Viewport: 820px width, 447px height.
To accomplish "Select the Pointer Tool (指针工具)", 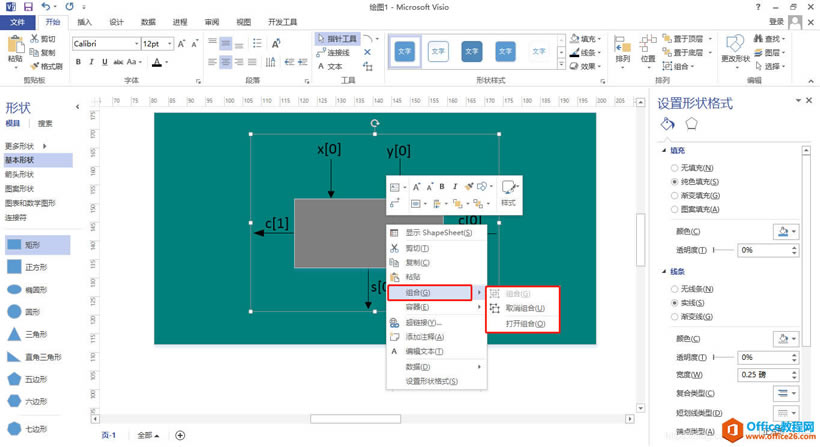I will [x=337, y=39].
